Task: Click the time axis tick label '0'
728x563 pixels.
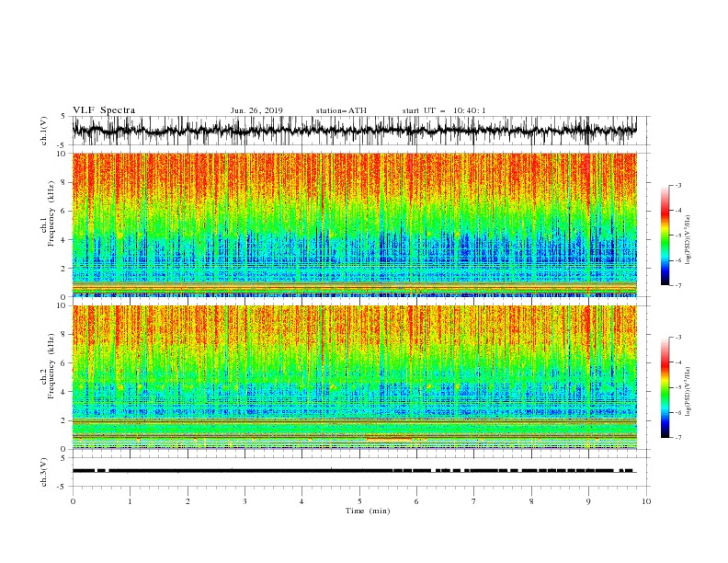Action: [73, 501]
